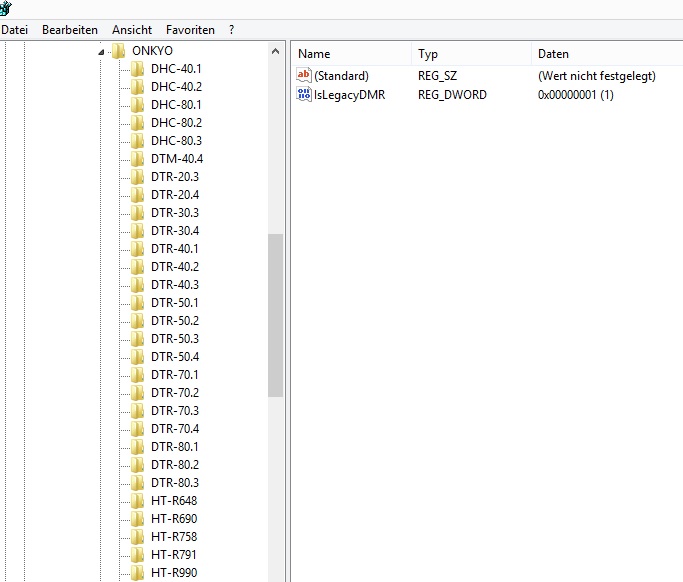
Task: Select the HT-R758 key
Action: 174,537
